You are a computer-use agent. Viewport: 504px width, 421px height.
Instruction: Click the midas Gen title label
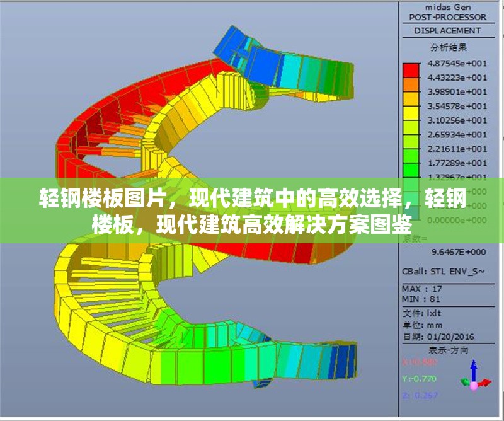[x=449, y=7]
